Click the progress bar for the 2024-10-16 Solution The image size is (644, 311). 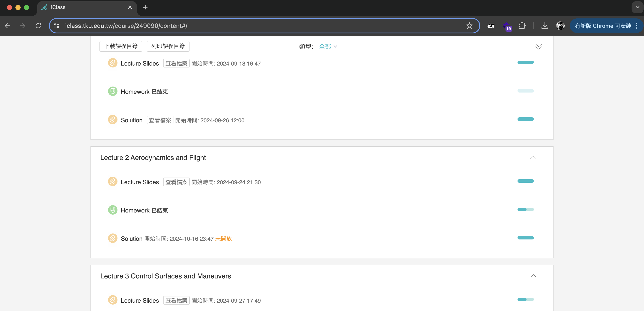[525, 238]
